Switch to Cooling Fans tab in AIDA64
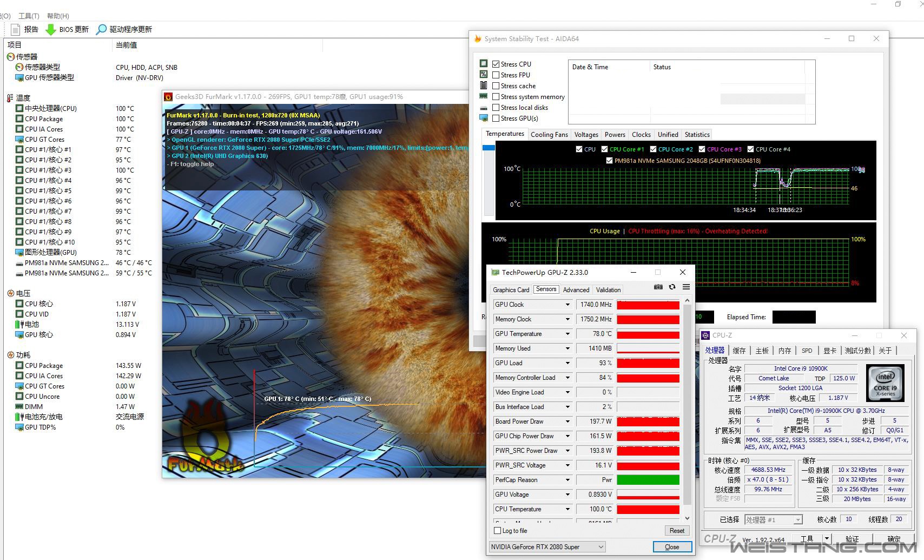The height and width of the screenshot is (560, 924). click(549, 135)
